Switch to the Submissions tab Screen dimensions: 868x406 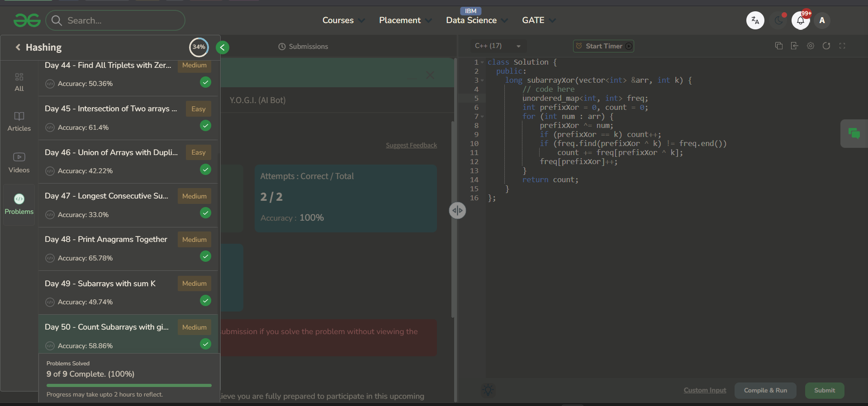[303, 47]
